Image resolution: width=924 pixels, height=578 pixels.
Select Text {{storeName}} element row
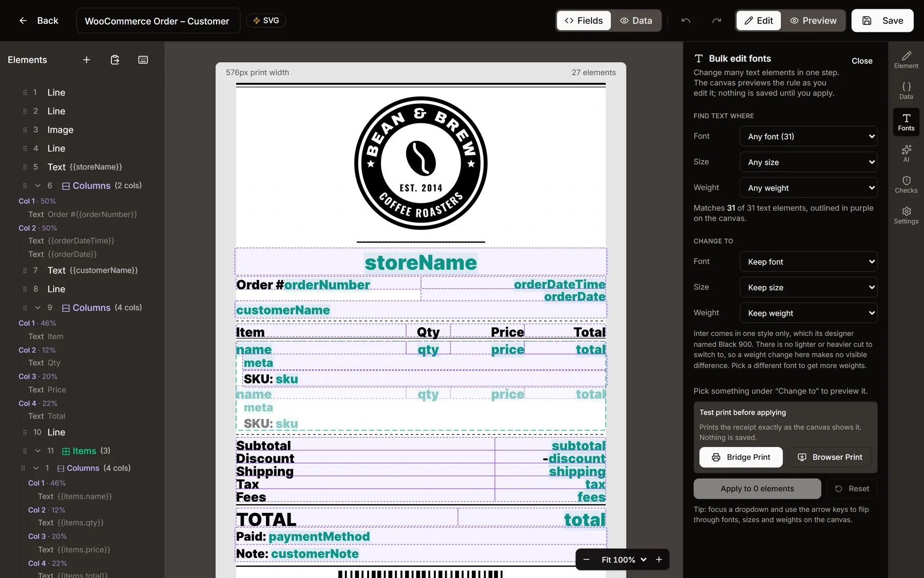(x=82, y=167)
